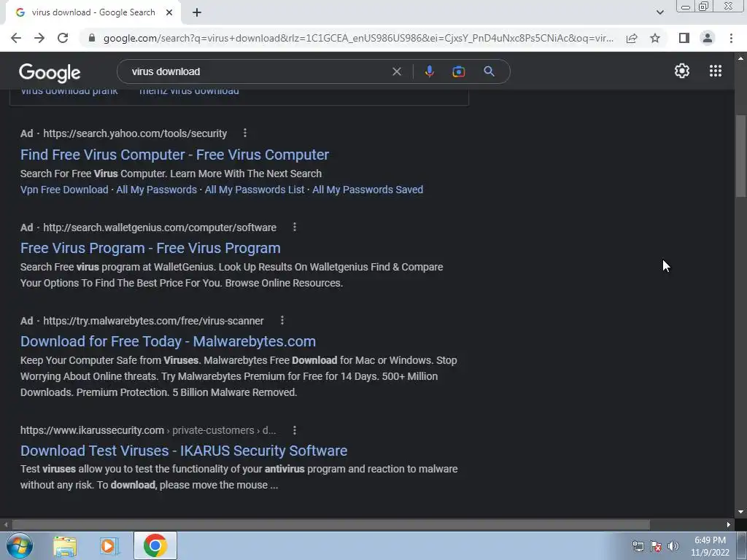Image resolution: width=747 pixels, height=560 pixels.
Task: Open memz virus download suggestion
Action: (189, 91)
